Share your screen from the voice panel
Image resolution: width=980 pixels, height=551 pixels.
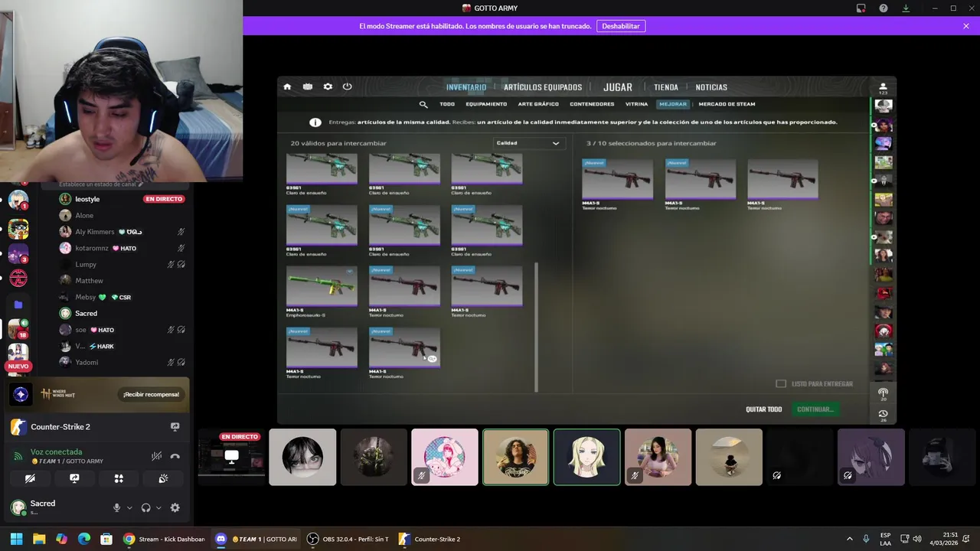coord(74,478)
